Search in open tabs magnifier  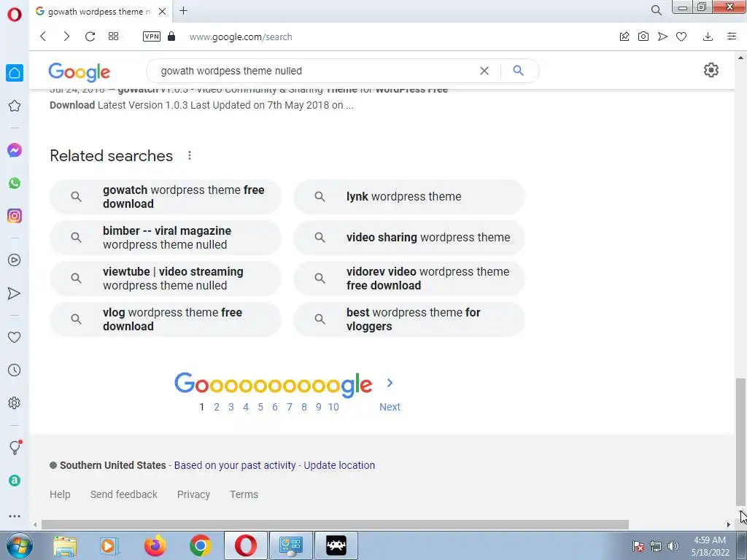[656, 10]
